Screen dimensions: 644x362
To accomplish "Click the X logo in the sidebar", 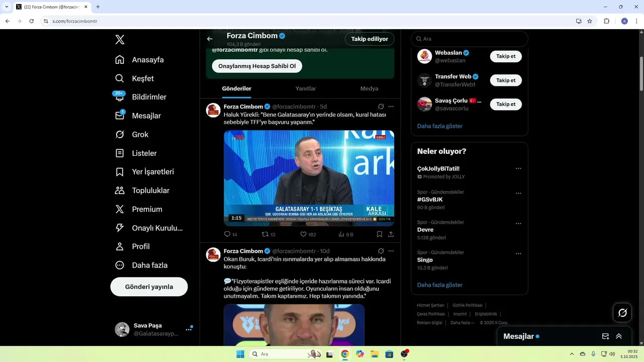I will pyautogui.click(x=120, y=40).
